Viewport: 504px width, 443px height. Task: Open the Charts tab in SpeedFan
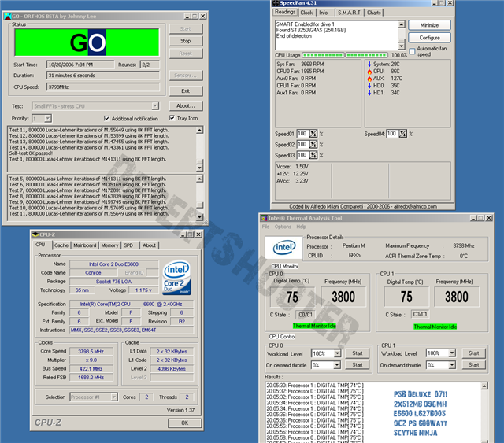pos(374,13)
